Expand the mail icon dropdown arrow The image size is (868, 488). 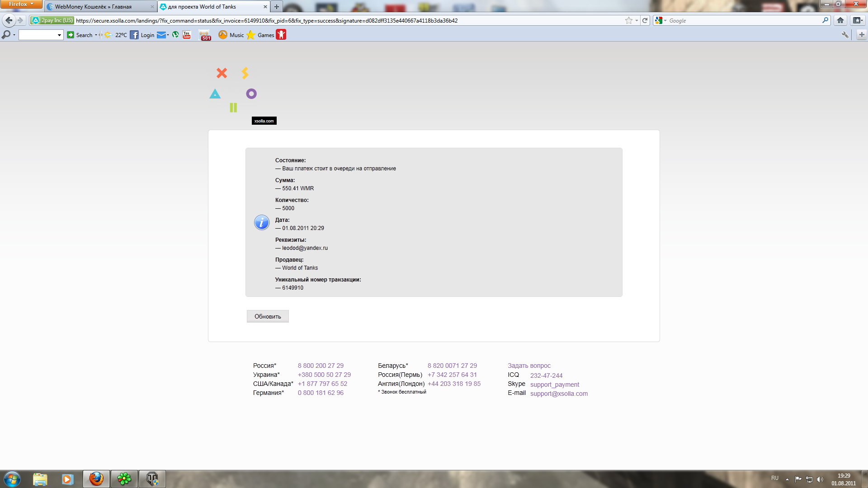tap(168, 35)
